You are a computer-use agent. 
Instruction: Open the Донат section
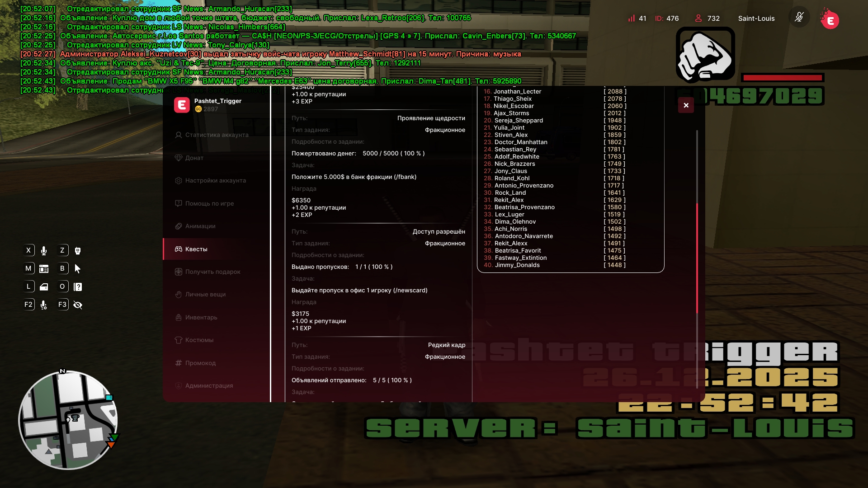pyautogui.click(x=194, y=158)
